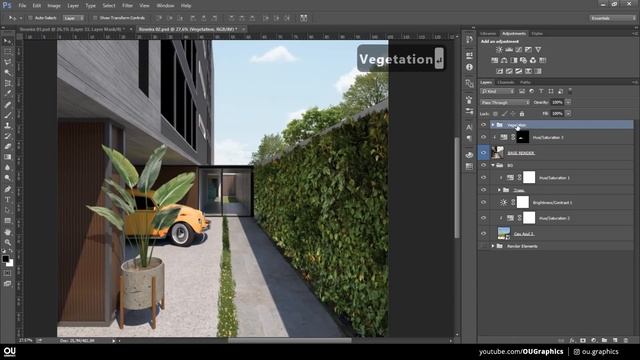Hide the topmost Hue/Saturation layer with black mask

pyautogui.click(x=483, y=138)
